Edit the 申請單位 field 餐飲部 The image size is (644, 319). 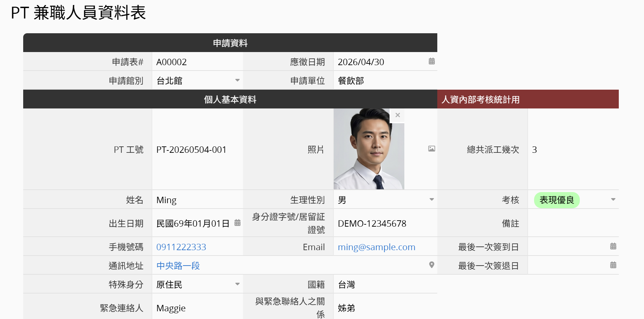point(385,81)
